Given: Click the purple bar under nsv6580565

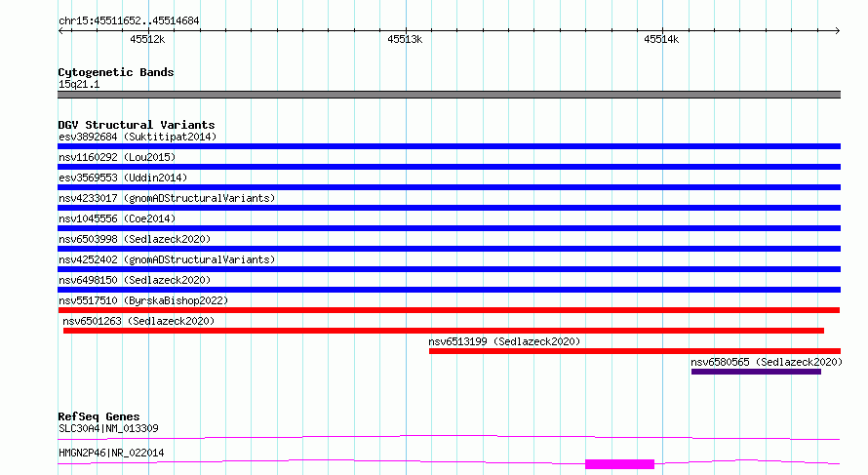Looking at the screenshot, I should click(x=756, y=372).
